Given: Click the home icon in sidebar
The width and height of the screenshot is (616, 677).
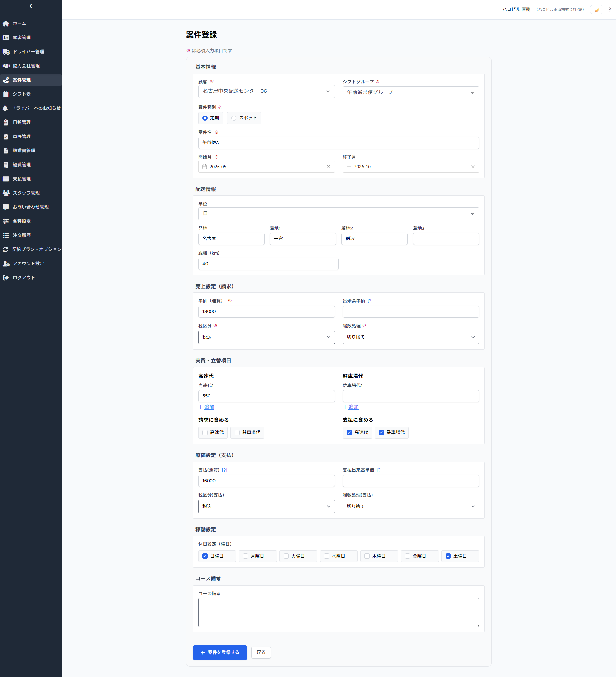Looking at the screenshot, I should (6, 23).
